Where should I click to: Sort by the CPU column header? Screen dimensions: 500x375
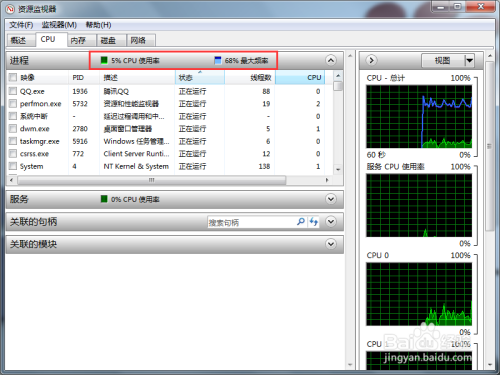tap(300, 77)
